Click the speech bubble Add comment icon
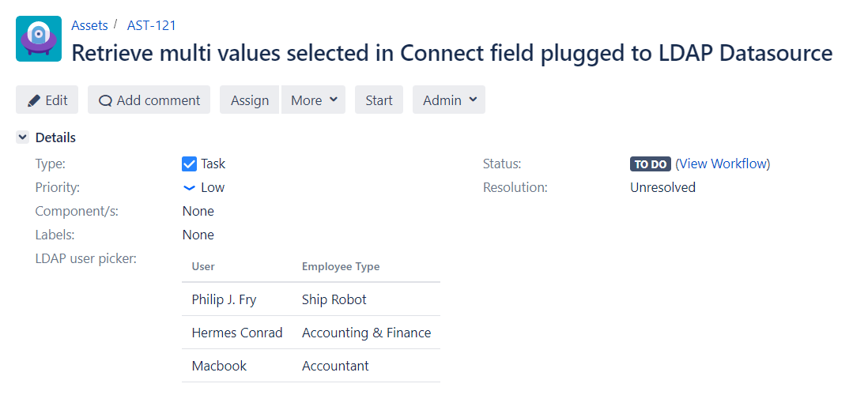The image size is (868, 410). pos(105,100)
